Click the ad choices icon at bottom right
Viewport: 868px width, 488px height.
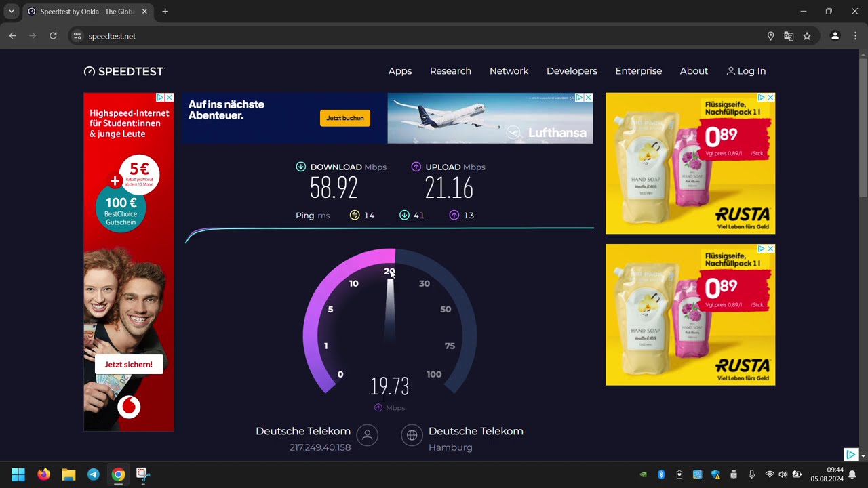pyautogui.click(x=850, y=454)
